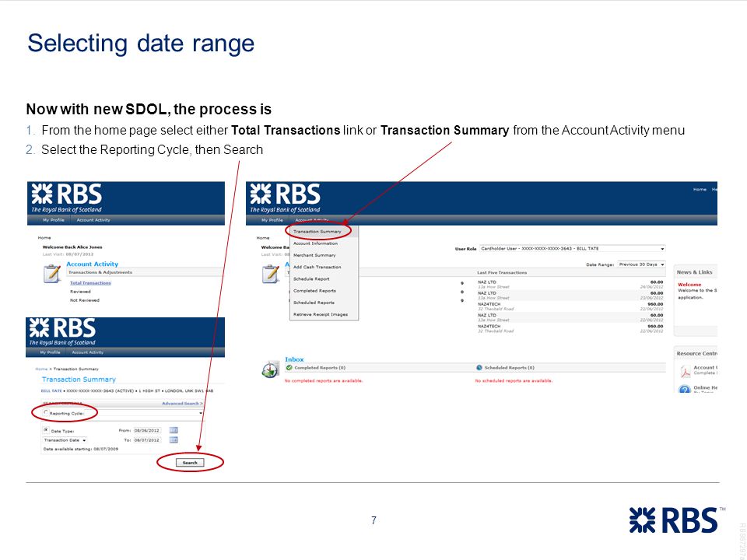747x560 pixels.
Task: Choose Add Cash Transaction menu entry
Action: (x=317, y=267)
